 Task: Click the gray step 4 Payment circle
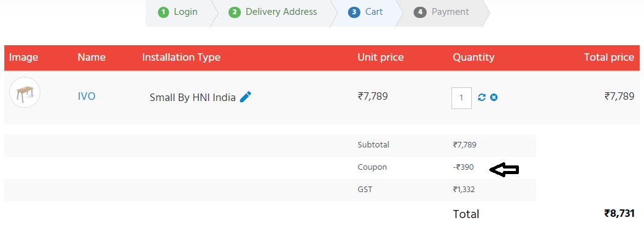point(420,12)
